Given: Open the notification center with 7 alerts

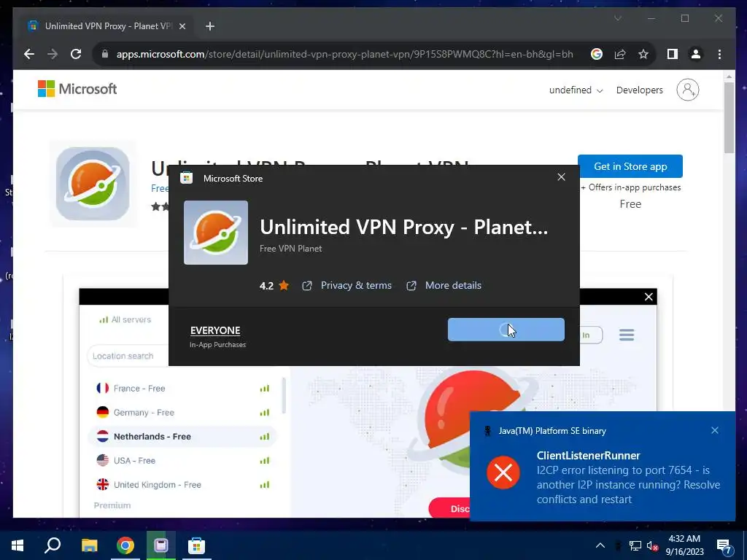Looking at the screenshot, I should (x=724, y=546).
